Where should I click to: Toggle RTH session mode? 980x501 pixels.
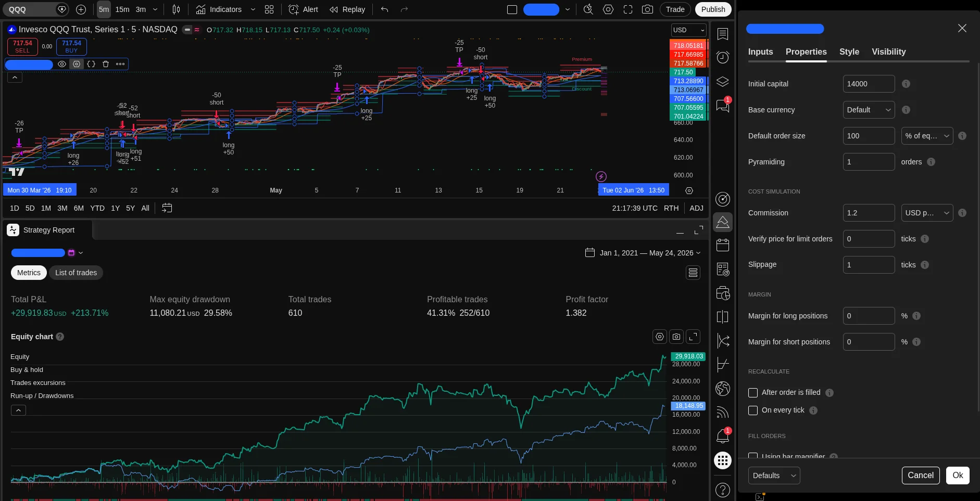(x=671, y=208)
